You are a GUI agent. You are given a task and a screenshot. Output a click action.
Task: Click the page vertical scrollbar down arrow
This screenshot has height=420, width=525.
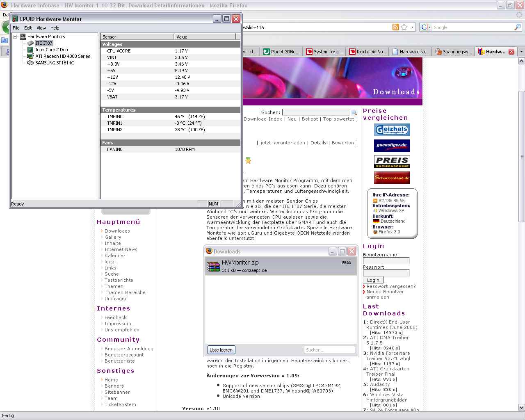521,408
